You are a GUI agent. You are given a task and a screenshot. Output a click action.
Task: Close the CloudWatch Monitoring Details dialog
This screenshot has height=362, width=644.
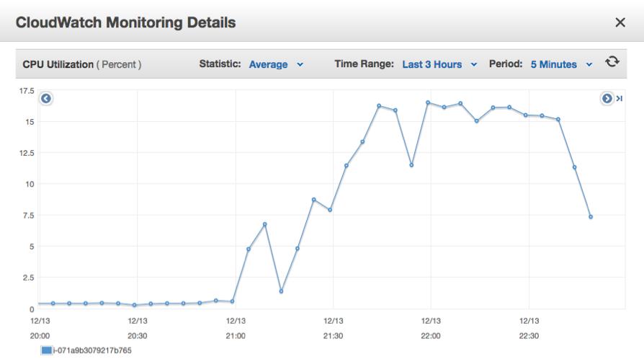pyautogui.click(x=620, y=22)
